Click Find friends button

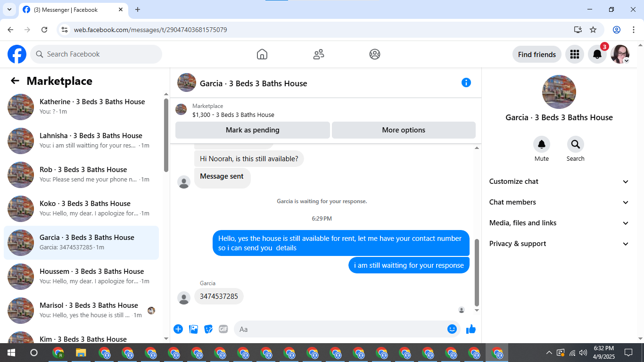(x=537, y=54)
